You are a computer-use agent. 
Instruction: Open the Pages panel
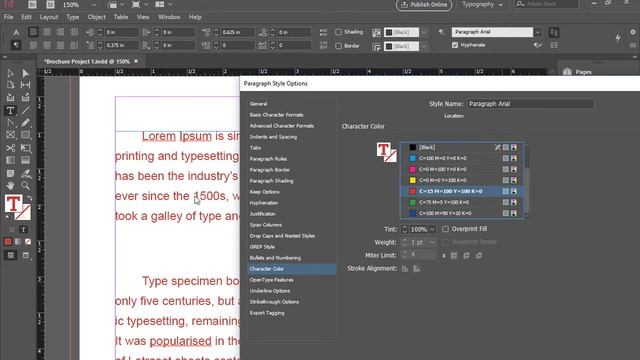578,72
